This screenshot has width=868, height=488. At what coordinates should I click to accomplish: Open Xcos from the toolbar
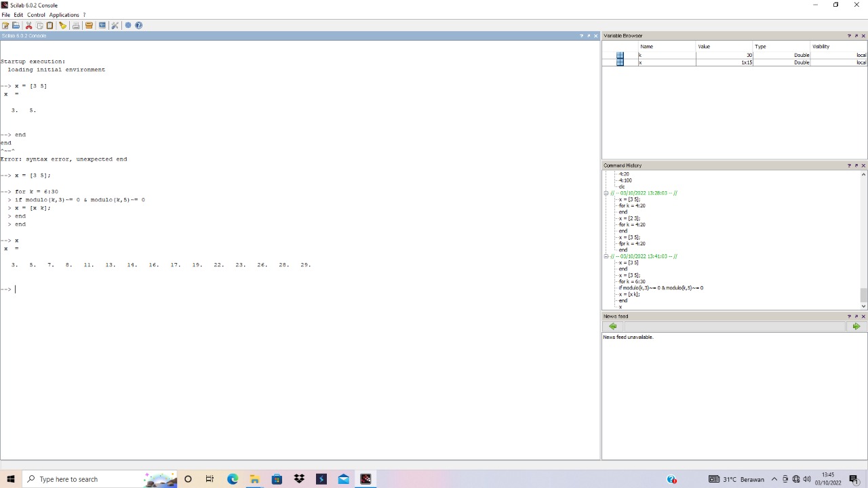(x=102, y=25)
